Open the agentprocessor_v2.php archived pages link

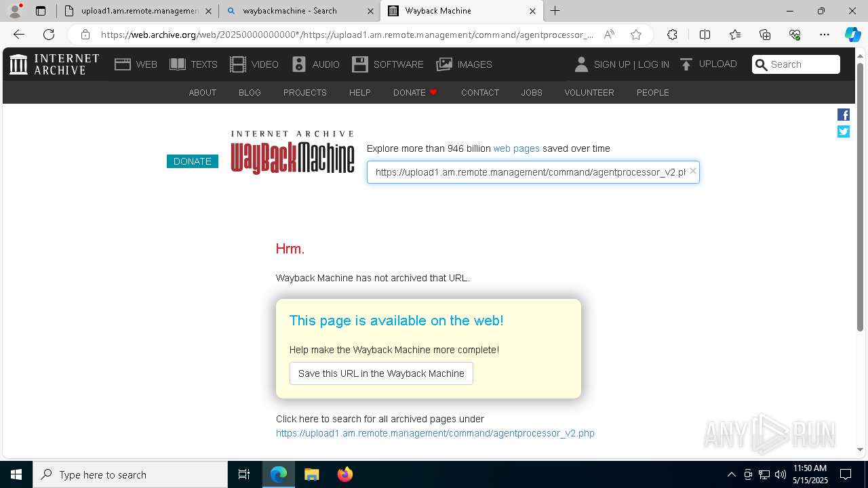(435, 433)
